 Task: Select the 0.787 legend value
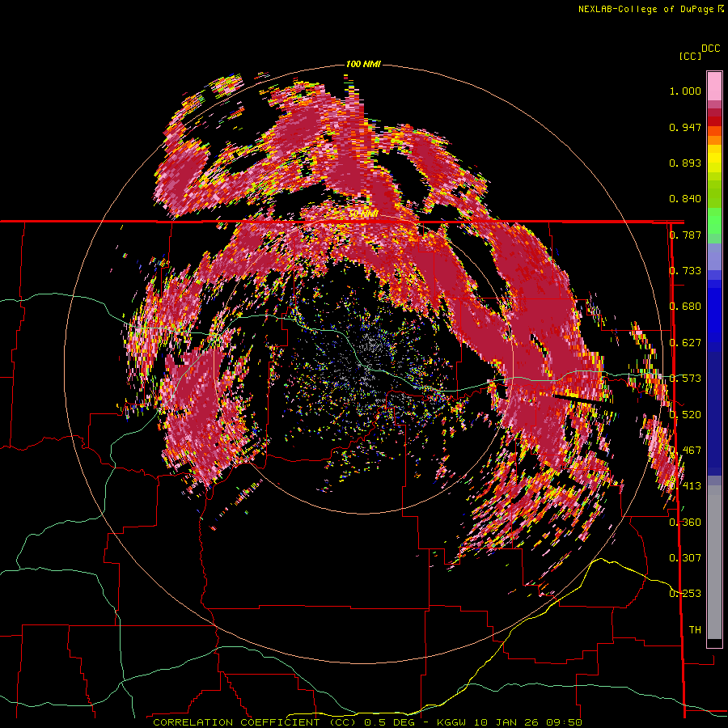pos(685,235)
